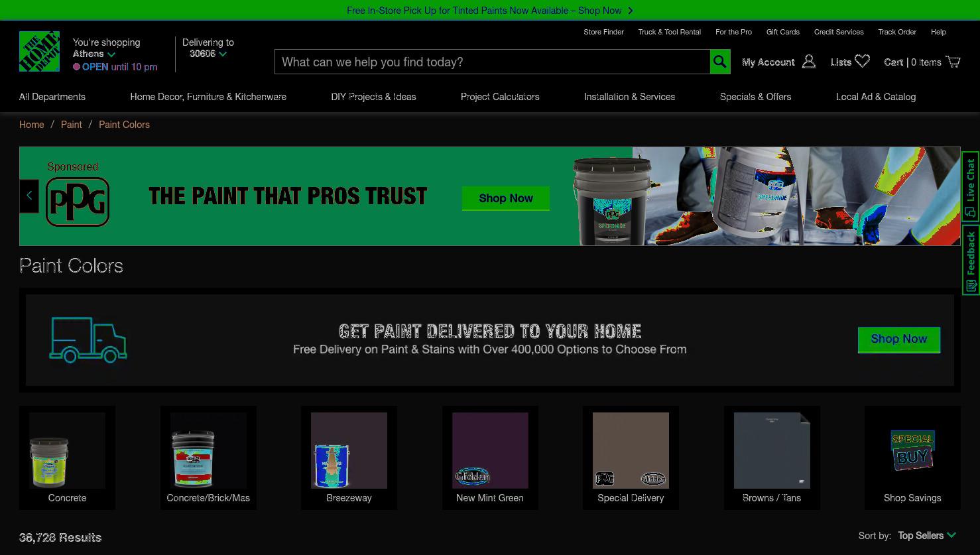The image size is (980, 555).
Task: Open Feedback side tab
Action: pos(971,259)
